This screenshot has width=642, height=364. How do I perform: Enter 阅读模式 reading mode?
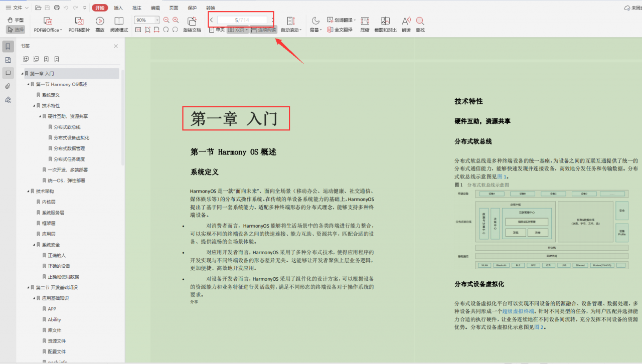coord(119,25)
